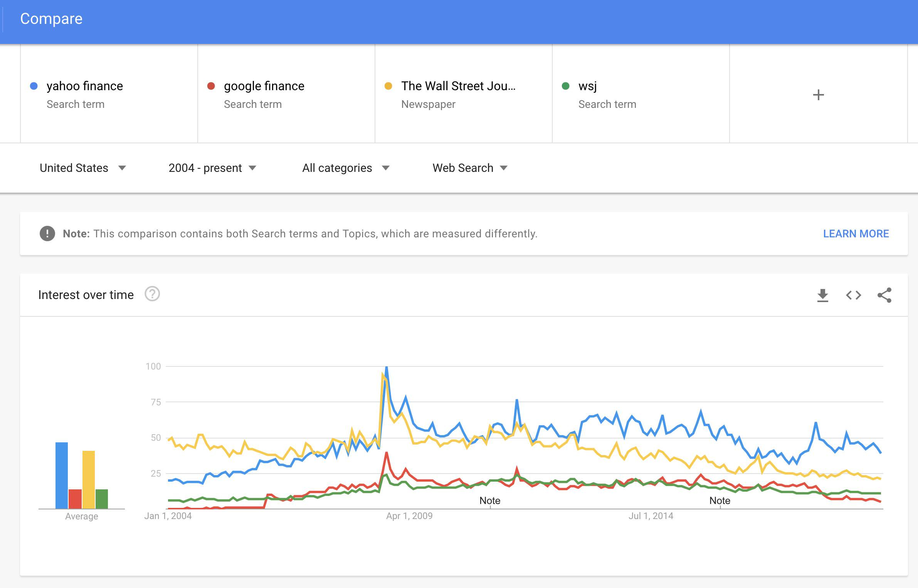Click the 25 value on the y-axis

(156, 474)
